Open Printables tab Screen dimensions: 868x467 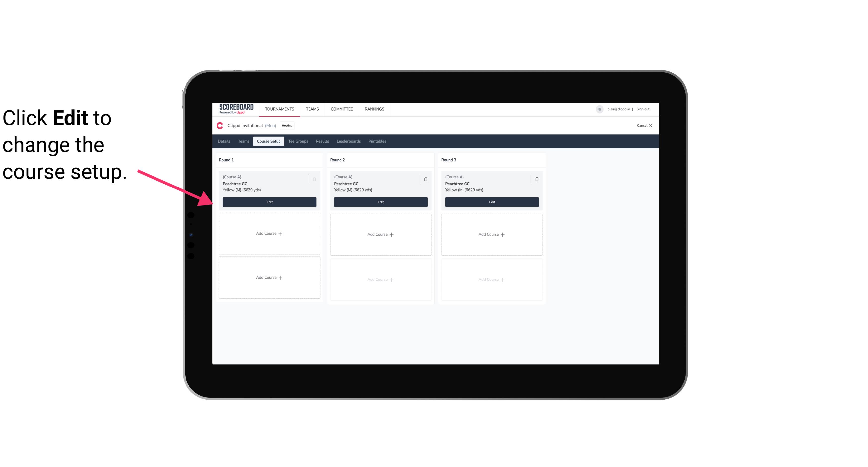pos(376,141)
